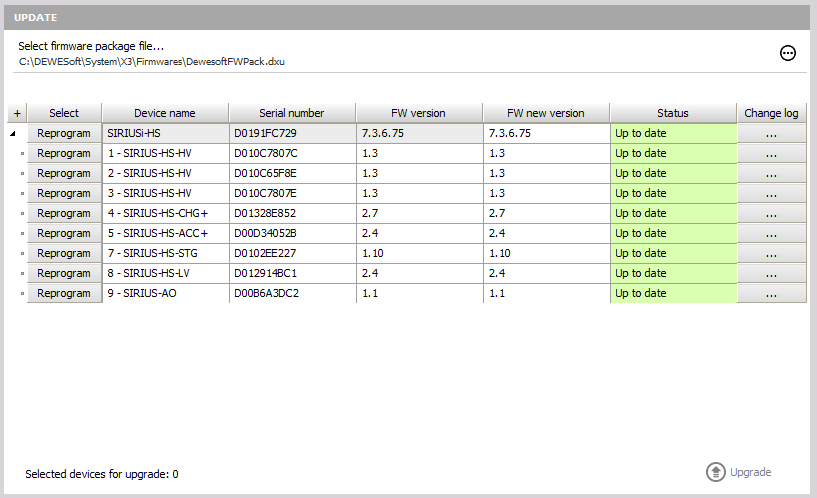817x498 pixels.
Task: Click Reprogram for 3 - SIRIUS-HS-HV
Action: [64, 193]
